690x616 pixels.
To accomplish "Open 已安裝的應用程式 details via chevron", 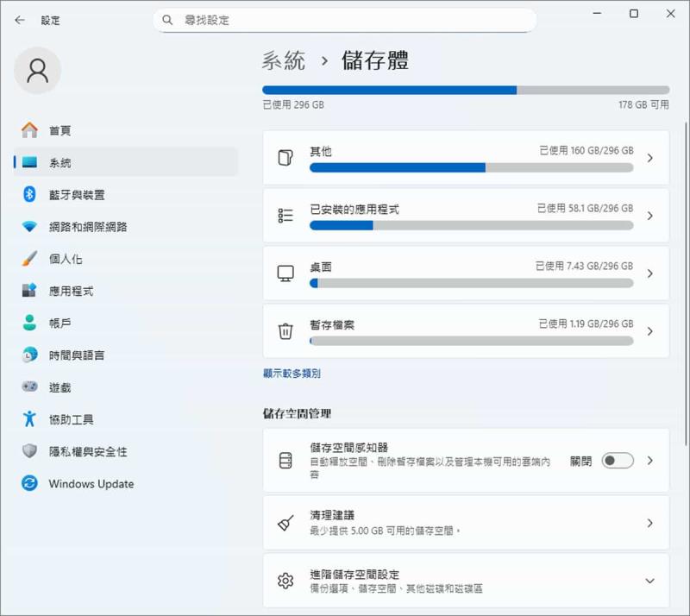I will (649, 216).
